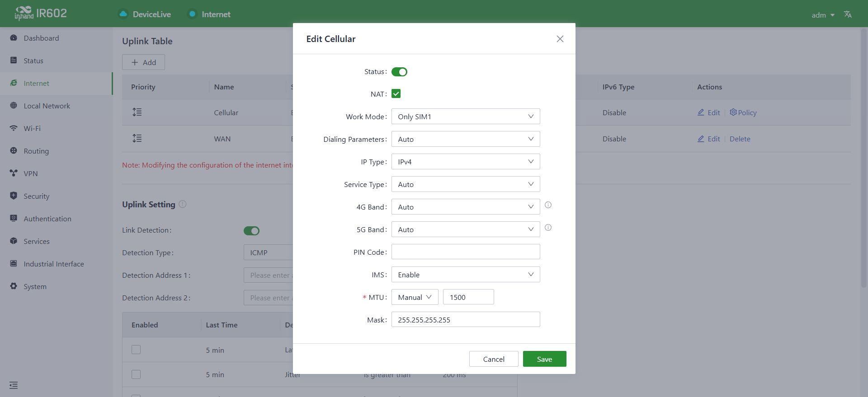Click the Cancel button
The height and width of the screenshot is (397, 868).
(x=494, y=359)
